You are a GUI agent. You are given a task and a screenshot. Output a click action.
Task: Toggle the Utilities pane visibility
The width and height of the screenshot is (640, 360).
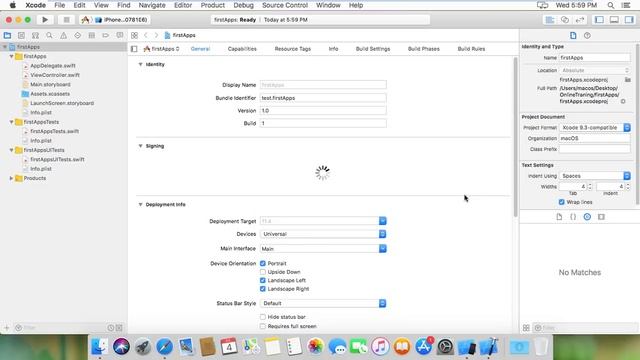tap(629, 20)
